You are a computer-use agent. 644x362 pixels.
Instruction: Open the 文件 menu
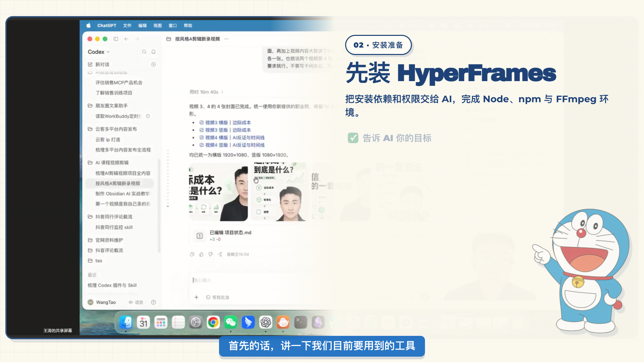(x=127, y=25)
